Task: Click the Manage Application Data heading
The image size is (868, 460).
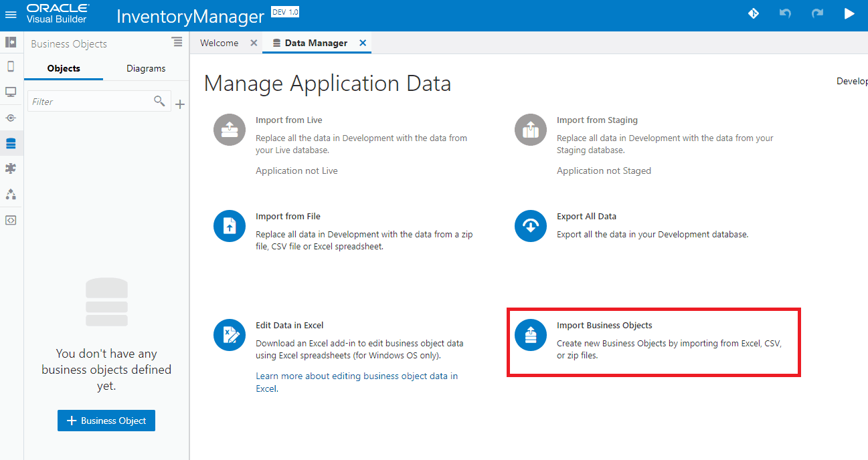Action: [327, 84]
